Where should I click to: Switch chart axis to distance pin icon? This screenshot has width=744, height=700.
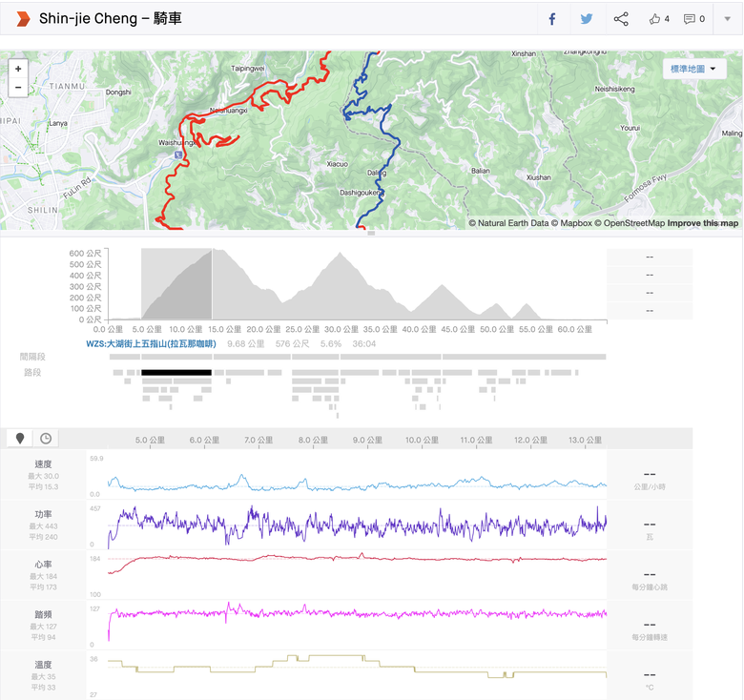click(x=20, y=438)
